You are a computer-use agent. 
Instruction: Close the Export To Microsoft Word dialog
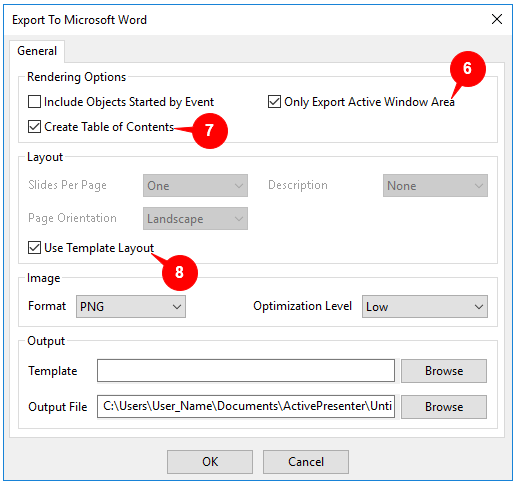[497, 19]
